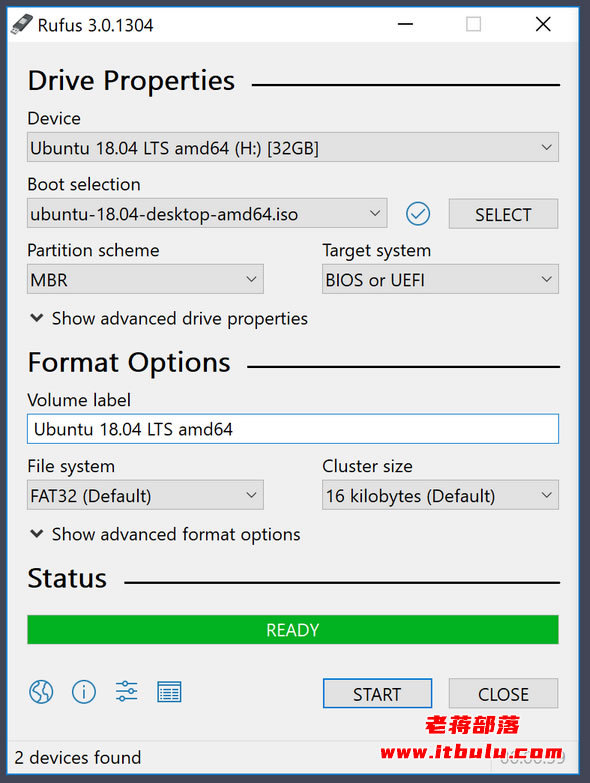Click in the Volume label field
This screenshot has height=783, width=590.
click(x=293, y=429)
